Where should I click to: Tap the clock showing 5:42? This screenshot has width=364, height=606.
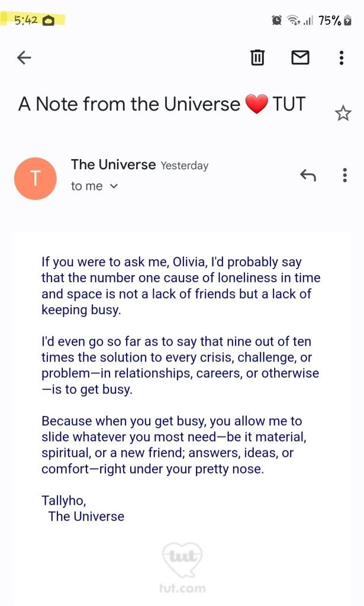[26, 20]
